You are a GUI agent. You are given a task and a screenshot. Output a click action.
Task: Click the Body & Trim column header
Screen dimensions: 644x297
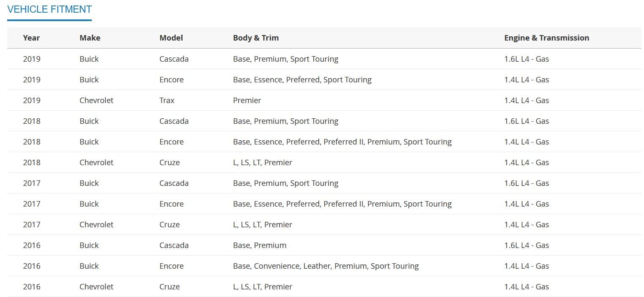coord(255,38)
